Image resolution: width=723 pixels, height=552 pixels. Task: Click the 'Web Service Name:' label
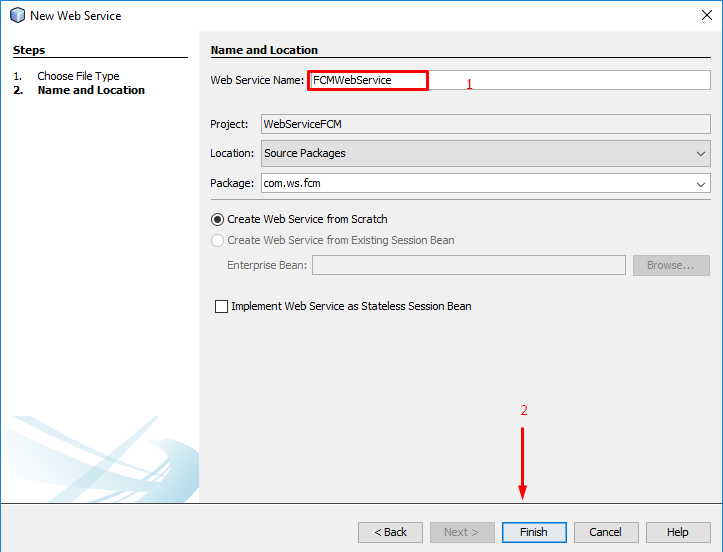pyautogui.click(x=257, y=80)
